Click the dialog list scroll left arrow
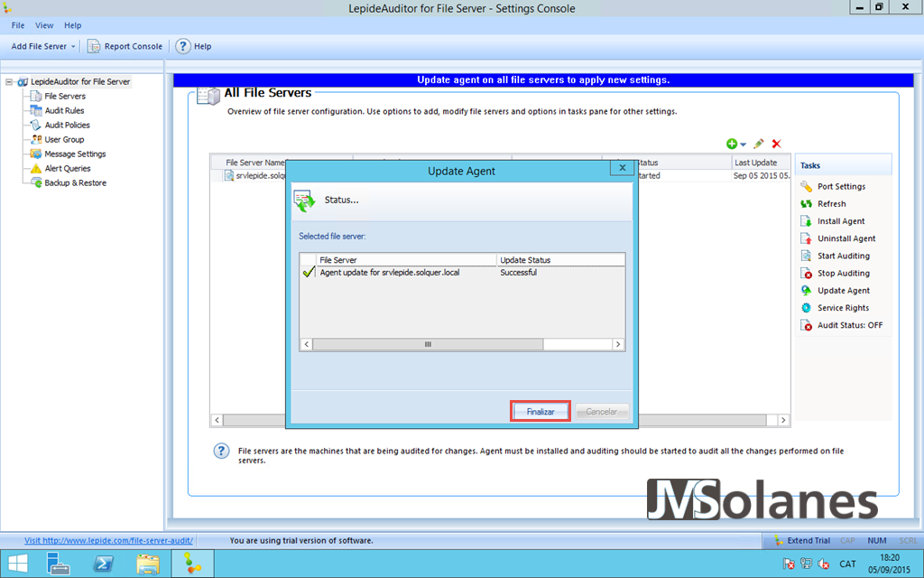The image size is (924, 578). coord(307,344)
